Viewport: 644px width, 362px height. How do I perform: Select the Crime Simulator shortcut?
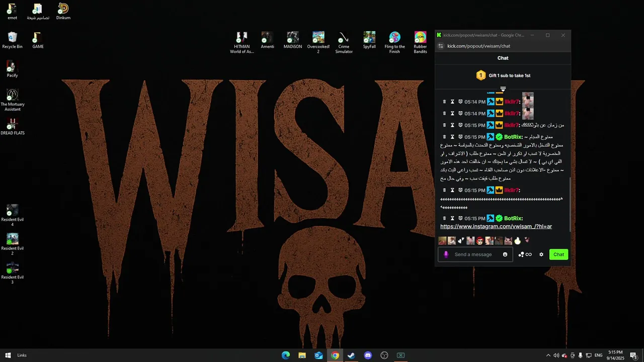pos(344,43)
